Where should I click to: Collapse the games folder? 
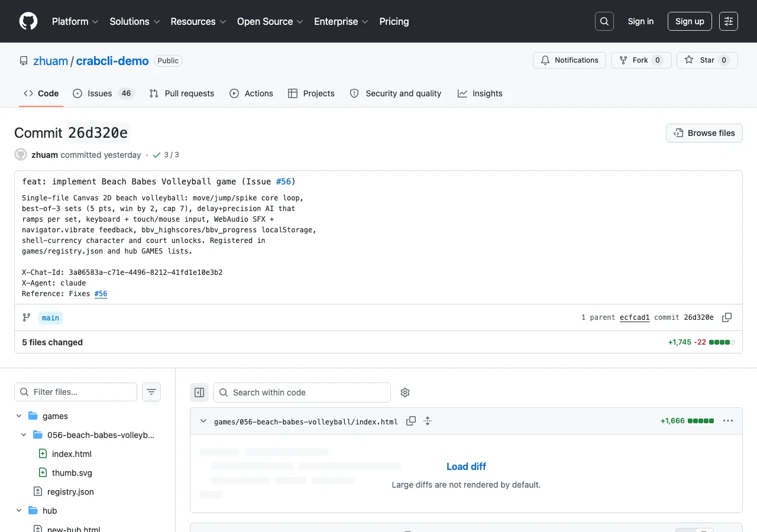pyautogui.click(x=19, y=416)
